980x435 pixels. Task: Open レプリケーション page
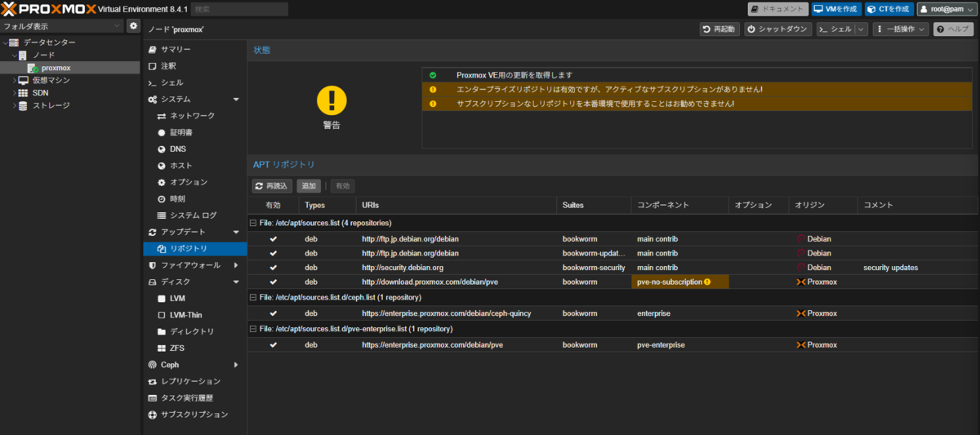coord(190,381)
